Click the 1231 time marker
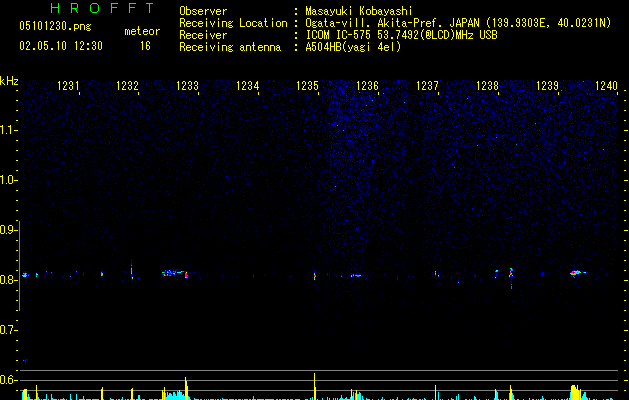The image size is (629, 400). (x=68, y=86)
